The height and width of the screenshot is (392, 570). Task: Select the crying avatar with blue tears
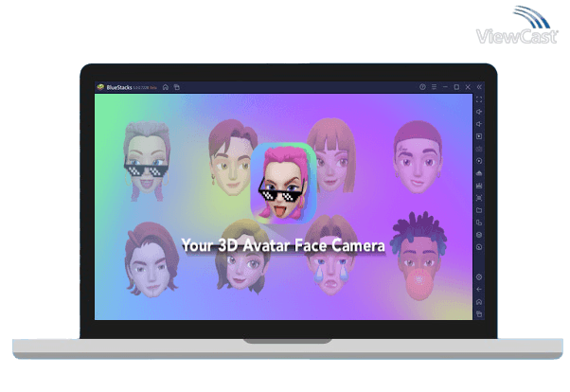tap(331, 255)
